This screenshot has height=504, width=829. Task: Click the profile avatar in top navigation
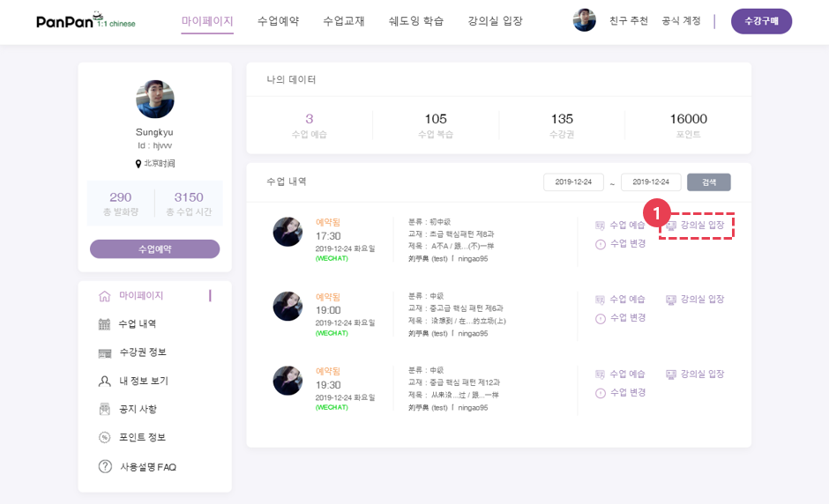pos(584,20)
